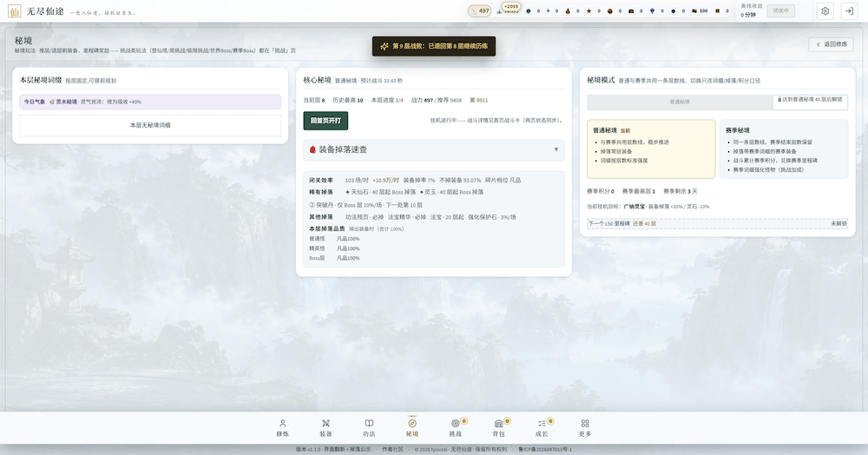Screen dimensions: 868x455
Task: Click the 仙 game logo icon
Action: (x=15, y=11)
